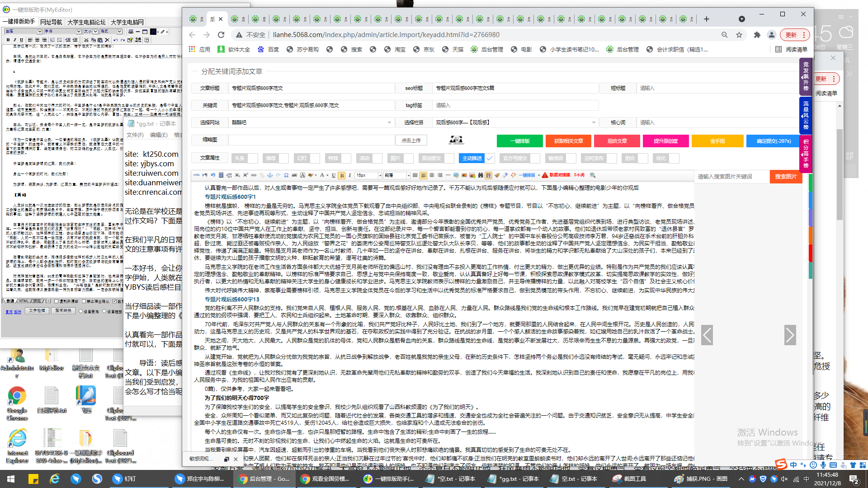Toggle HTML source view in article editor

[196, 175]
